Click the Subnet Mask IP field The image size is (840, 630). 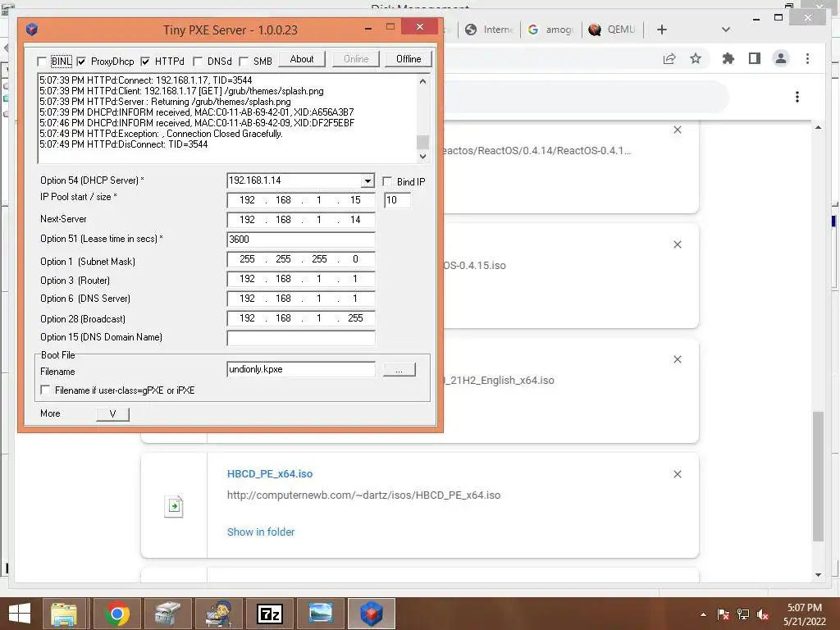(300, 259)
